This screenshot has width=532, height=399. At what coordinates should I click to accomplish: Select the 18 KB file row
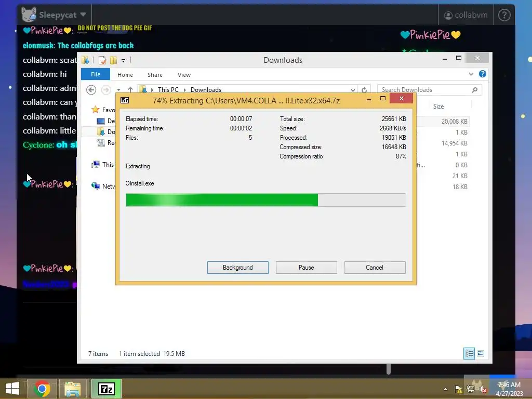443,187
